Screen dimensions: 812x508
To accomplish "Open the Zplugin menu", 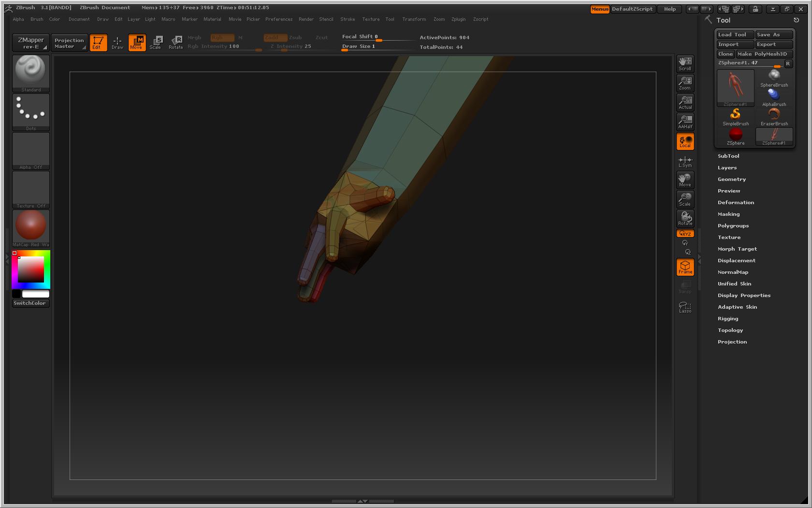I will tap(459, 19).
